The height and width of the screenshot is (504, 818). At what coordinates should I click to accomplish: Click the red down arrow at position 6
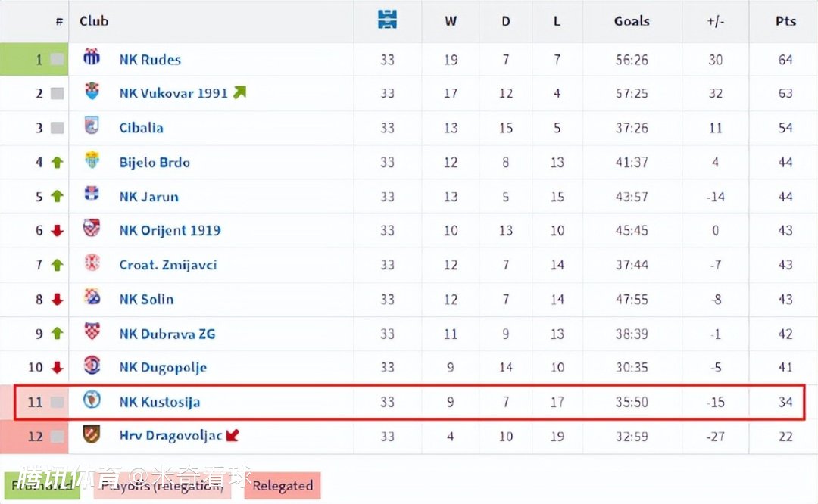click(57, 231)
